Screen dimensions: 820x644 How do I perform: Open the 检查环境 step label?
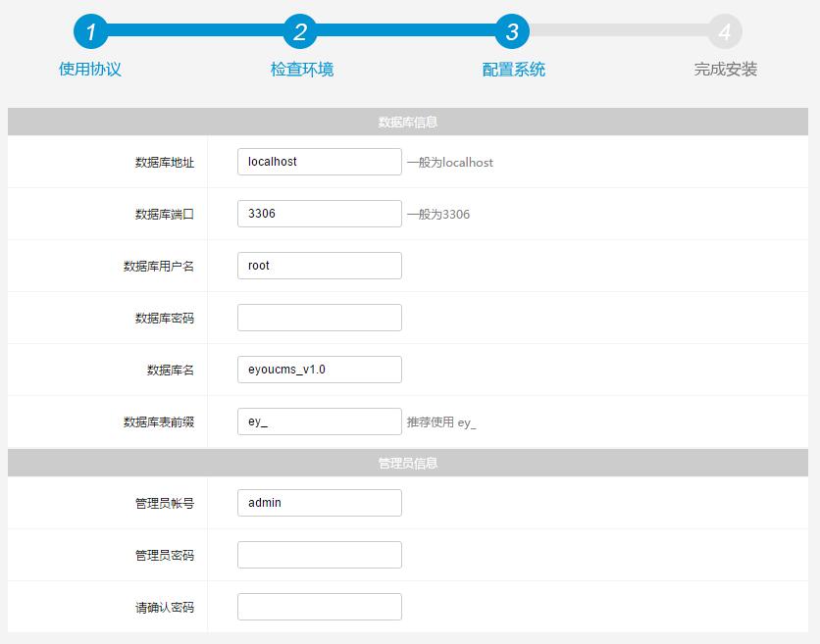(x=302, y=70)
